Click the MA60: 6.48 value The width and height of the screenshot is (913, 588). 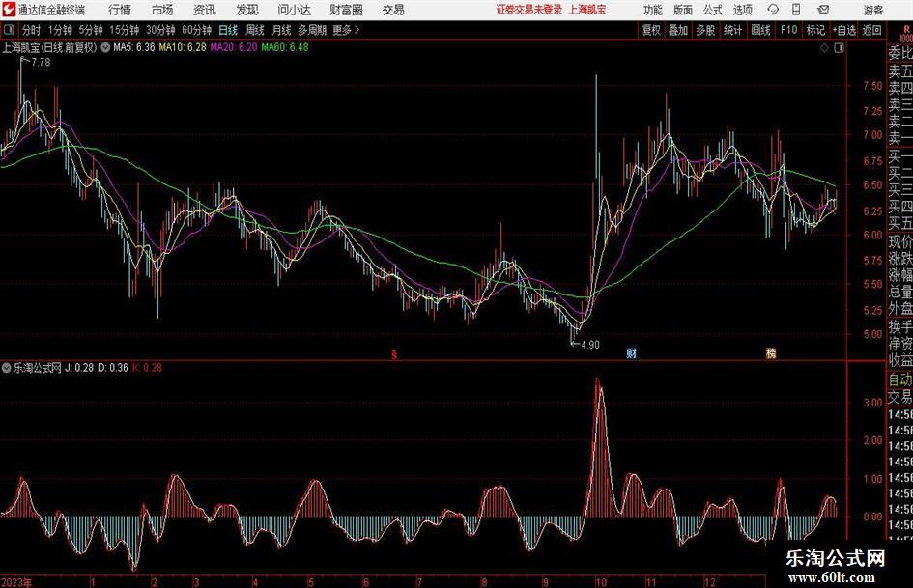point(285,47)
